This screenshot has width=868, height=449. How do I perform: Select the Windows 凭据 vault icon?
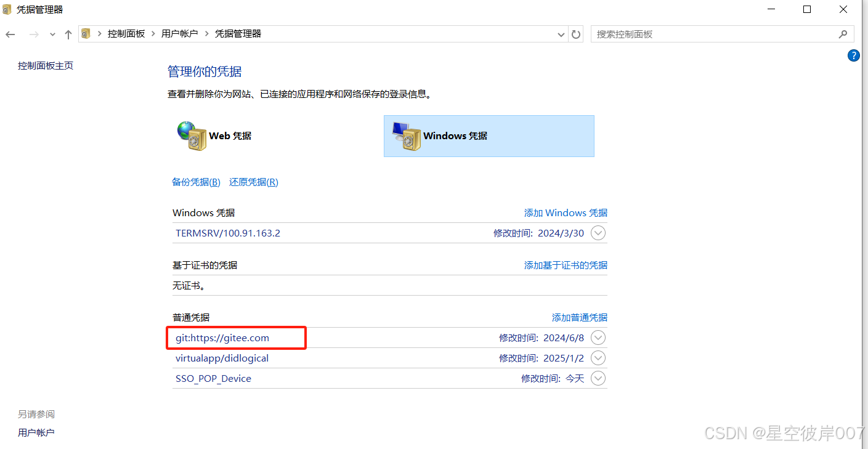tap(406, 136)
